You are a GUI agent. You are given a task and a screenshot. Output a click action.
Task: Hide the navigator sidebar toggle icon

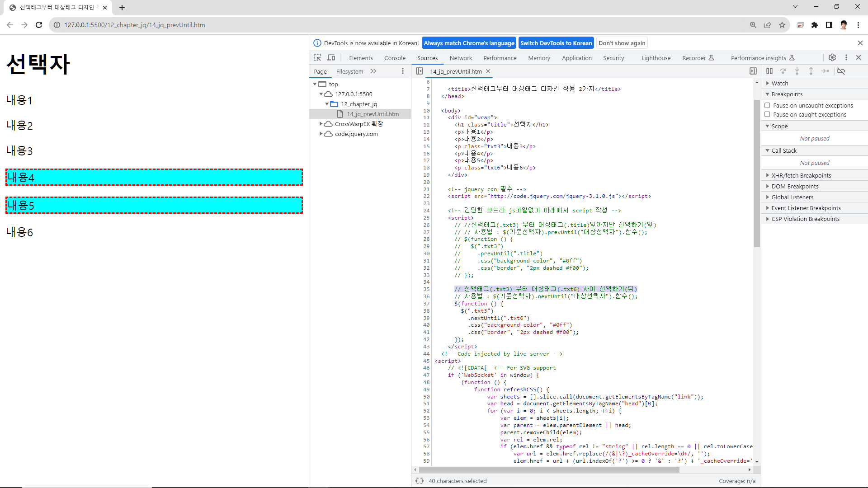(420, 71)
